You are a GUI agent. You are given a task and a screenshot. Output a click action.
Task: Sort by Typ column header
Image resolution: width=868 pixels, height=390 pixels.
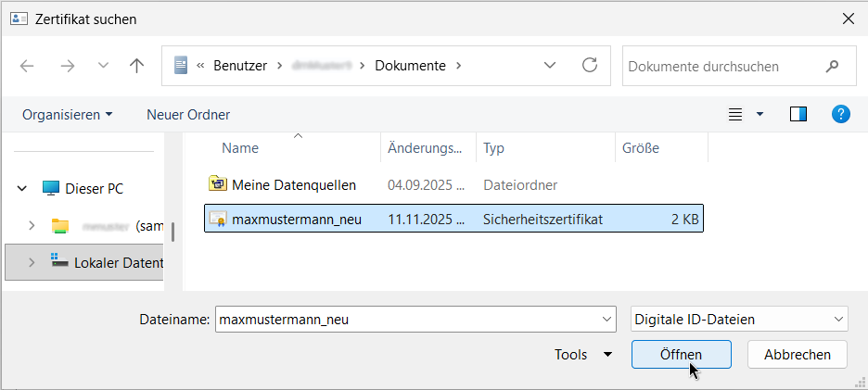click(x=493, y=148)
